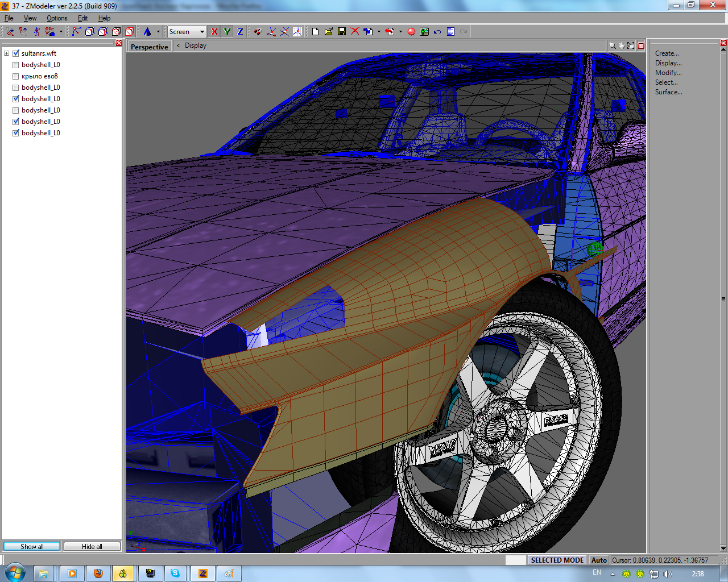The image size is (728, 582).
Task: Click the grid snap icon before New file
Action: click(x=297, y=32)
